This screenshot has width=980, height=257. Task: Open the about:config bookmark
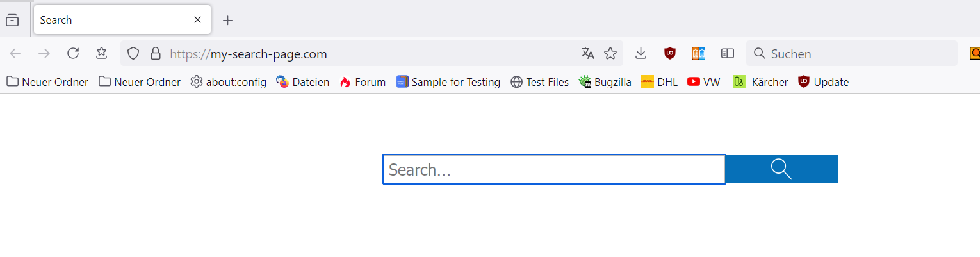coord(229,82)
